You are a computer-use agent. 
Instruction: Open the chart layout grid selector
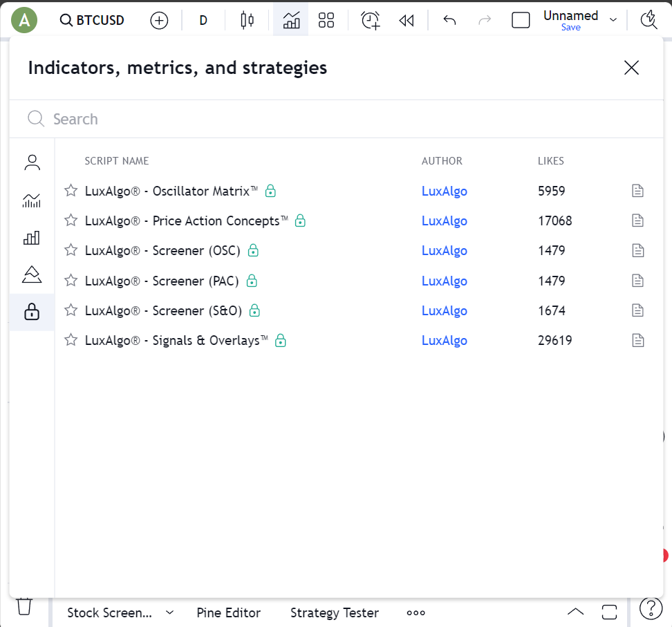(x=326, y=20)
